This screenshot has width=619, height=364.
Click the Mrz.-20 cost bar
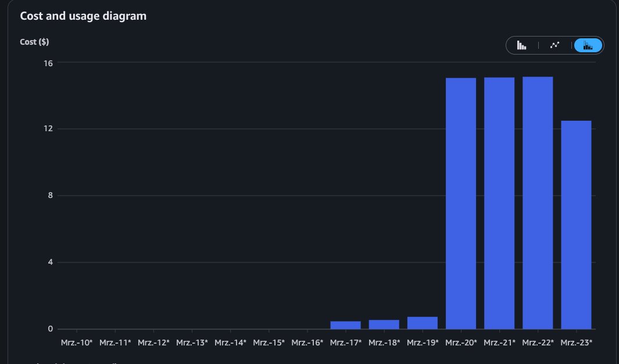coord(461,203)
